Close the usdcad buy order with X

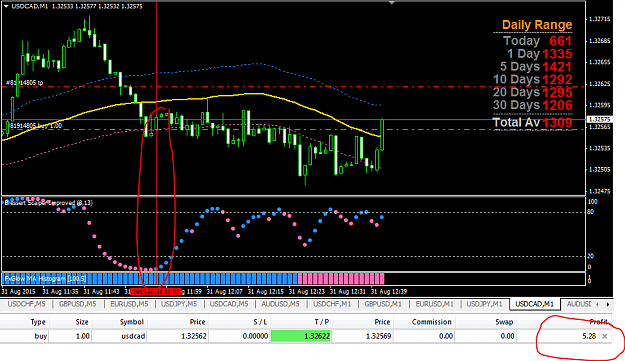(605, 336)
